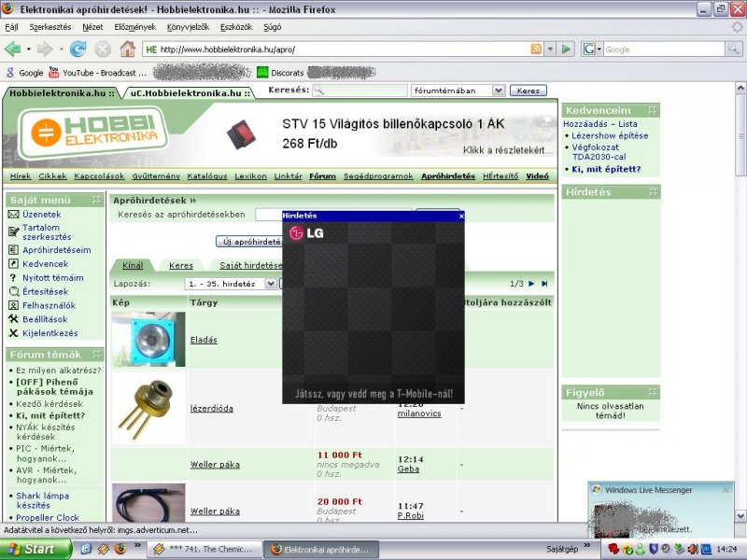Reload the page with the refresh icon

pos(78,49)
